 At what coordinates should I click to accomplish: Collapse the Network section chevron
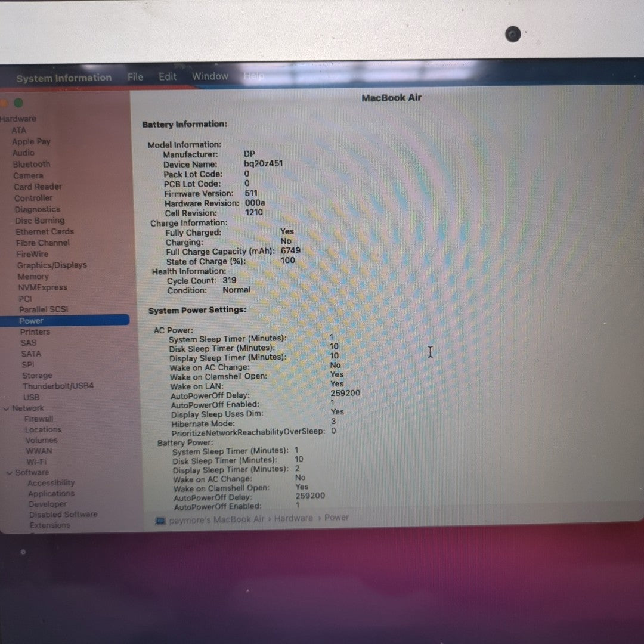[6, 408]
